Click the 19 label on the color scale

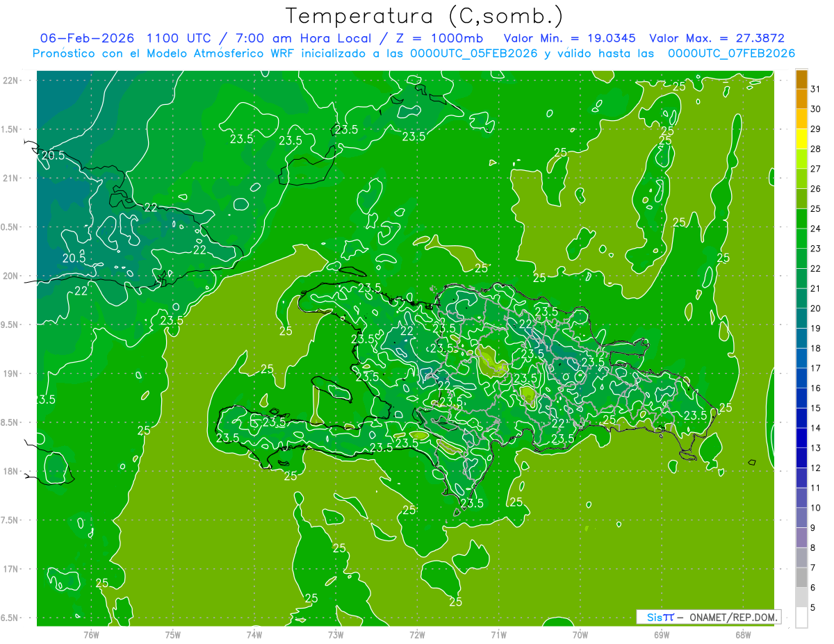[x=815, y=328]
